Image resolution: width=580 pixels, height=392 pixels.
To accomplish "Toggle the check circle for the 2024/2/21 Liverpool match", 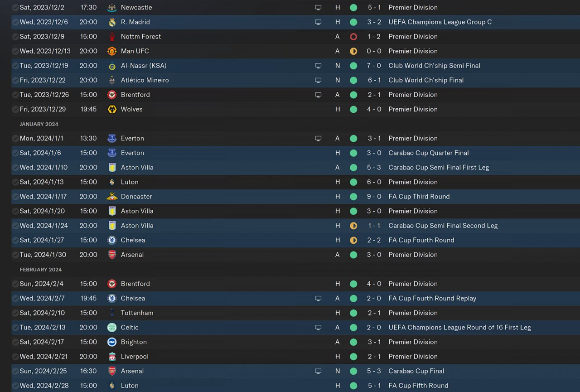I will tap(15, 357).
